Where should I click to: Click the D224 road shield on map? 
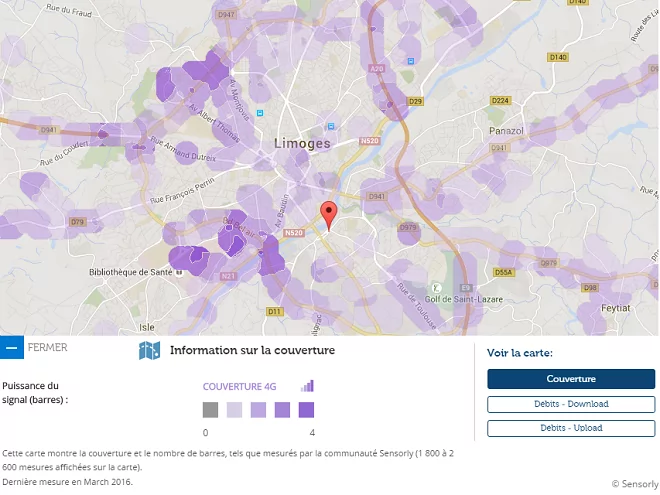(500, 101)
